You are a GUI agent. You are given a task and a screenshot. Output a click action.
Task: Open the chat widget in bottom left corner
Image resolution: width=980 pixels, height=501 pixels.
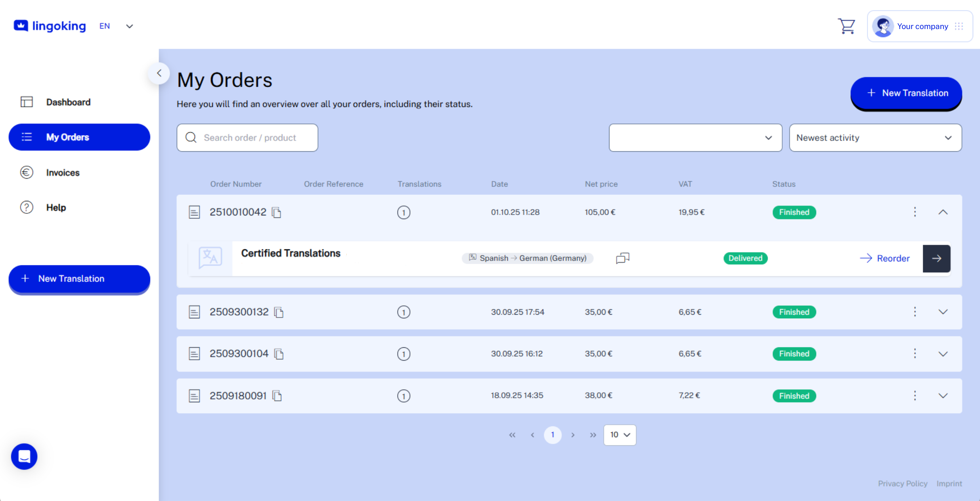(24, 456)
